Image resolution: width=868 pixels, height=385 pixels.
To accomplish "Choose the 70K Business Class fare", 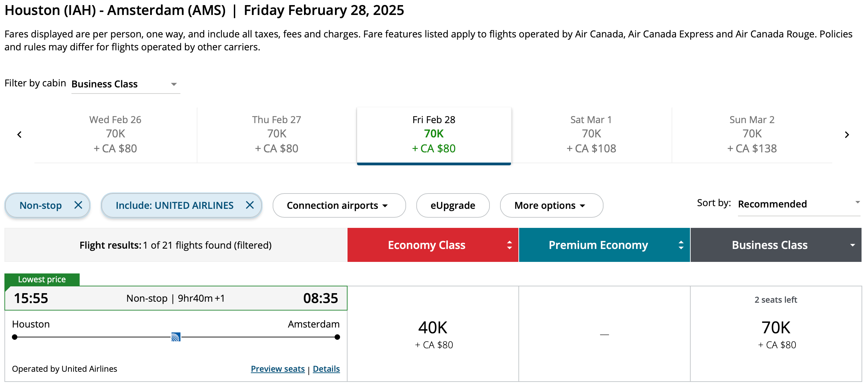I will [776, 334].
